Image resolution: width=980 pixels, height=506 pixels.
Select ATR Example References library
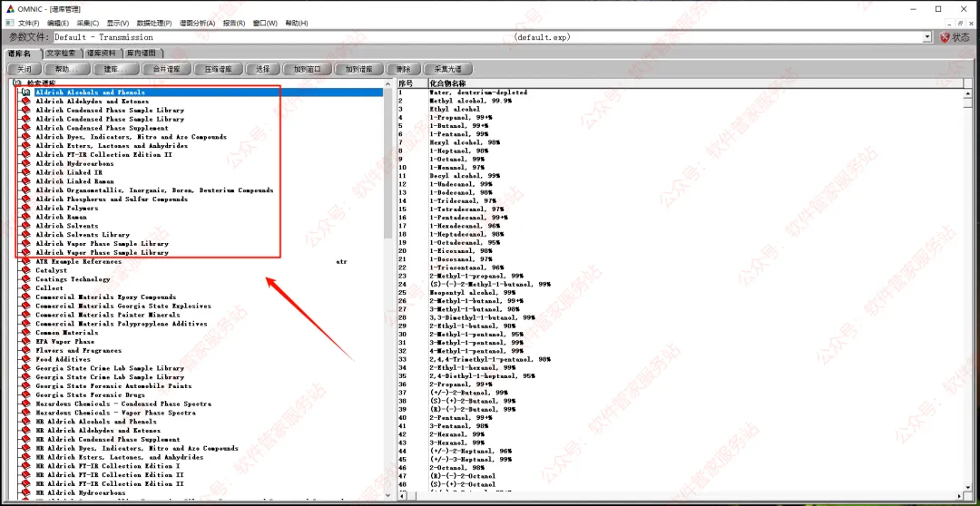coord(78,262)
